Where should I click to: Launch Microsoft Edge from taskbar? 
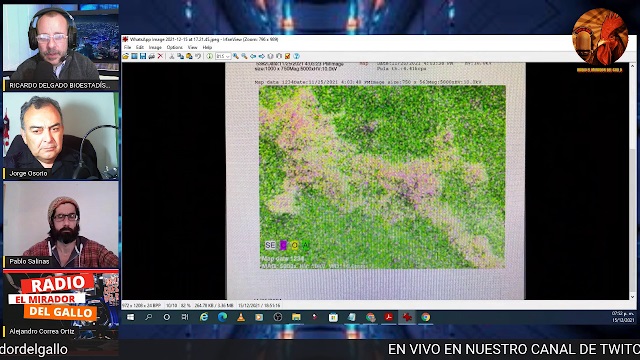tap(222, 317)
